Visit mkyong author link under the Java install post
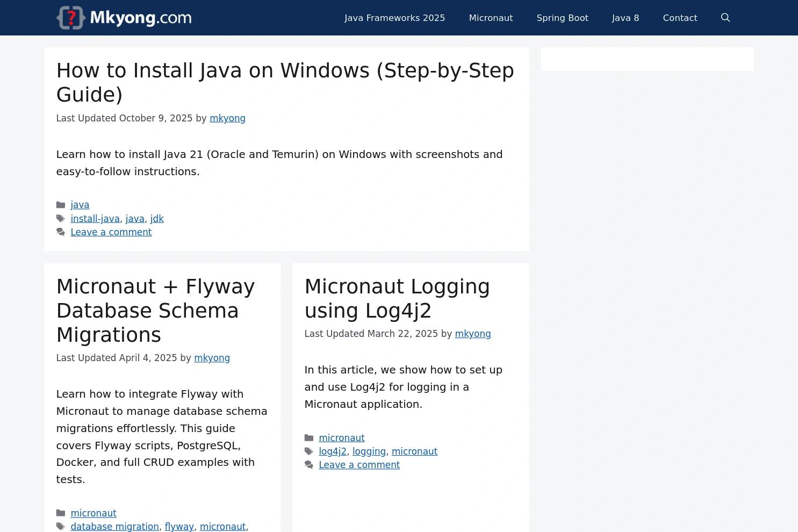 (227, 118)
